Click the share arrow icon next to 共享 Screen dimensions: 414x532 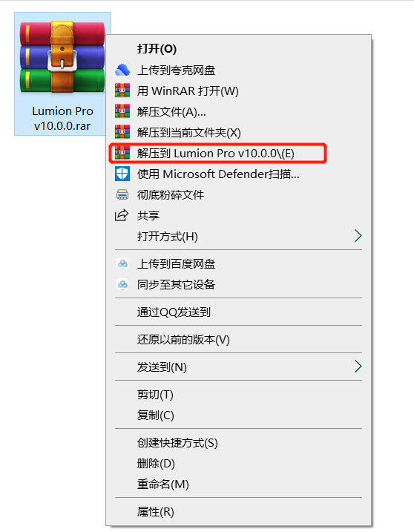122,215
